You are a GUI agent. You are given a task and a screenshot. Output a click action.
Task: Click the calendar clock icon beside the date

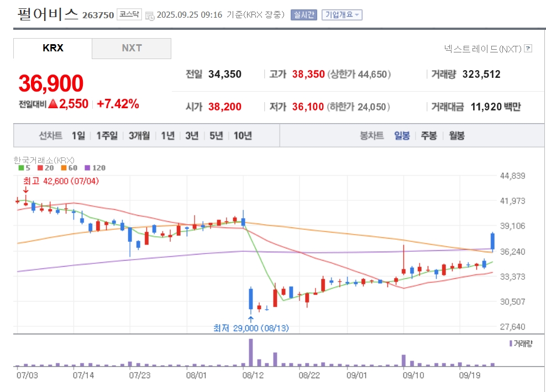(x=150, y=15)
